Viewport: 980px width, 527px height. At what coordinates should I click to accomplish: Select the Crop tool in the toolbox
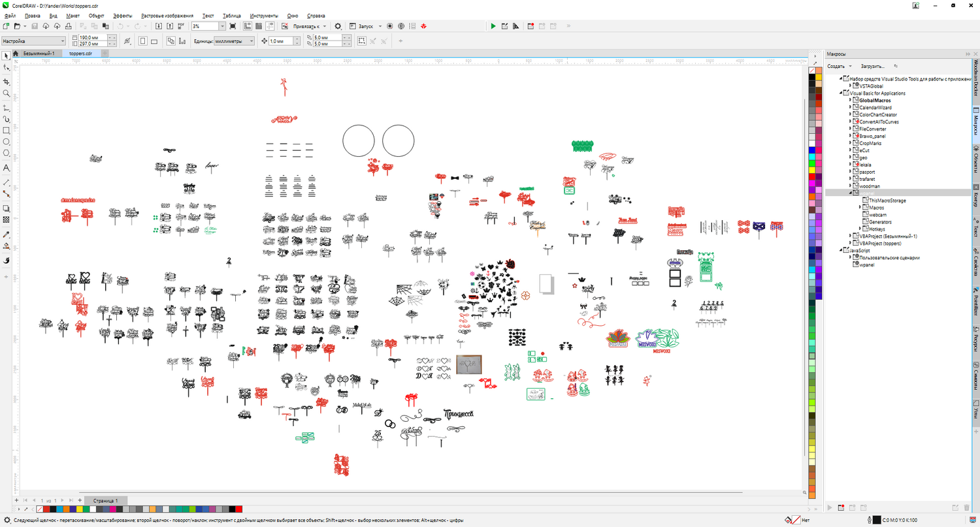click(x=7, y=82)
